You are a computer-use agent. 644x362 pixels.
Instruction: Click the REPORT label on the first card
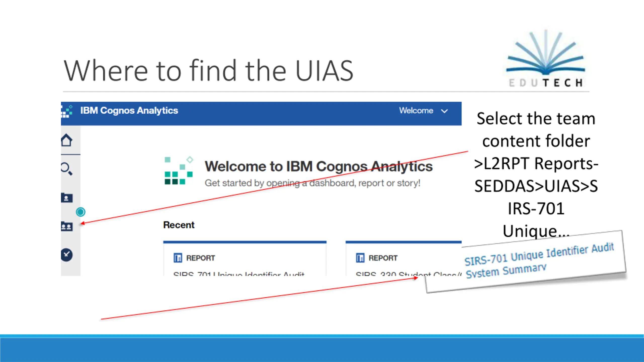(200, 258)
